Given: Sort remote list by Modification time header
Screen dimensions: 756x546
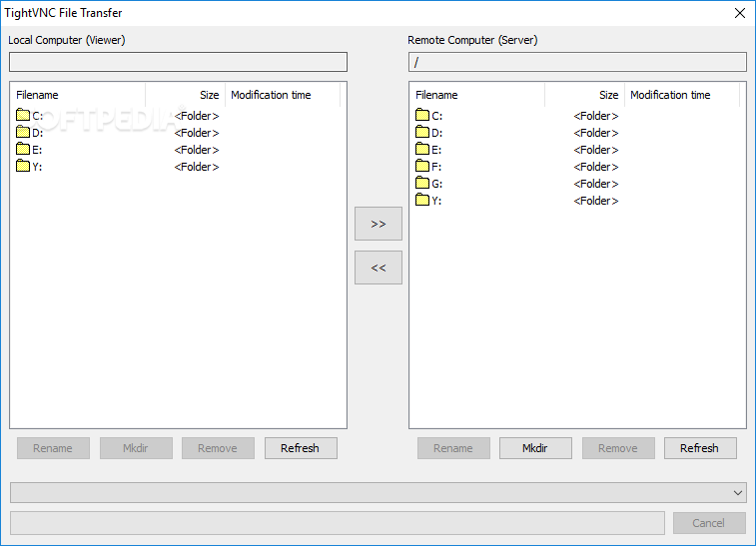Looking at the screenshot, I should (x=682, y=95).
